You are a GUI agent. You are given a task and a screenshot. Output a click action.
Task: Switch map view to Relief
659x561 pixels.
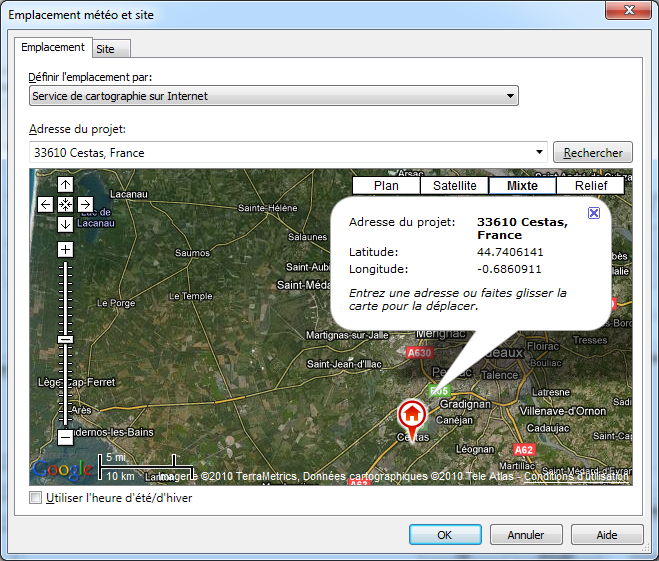point(591,185)
